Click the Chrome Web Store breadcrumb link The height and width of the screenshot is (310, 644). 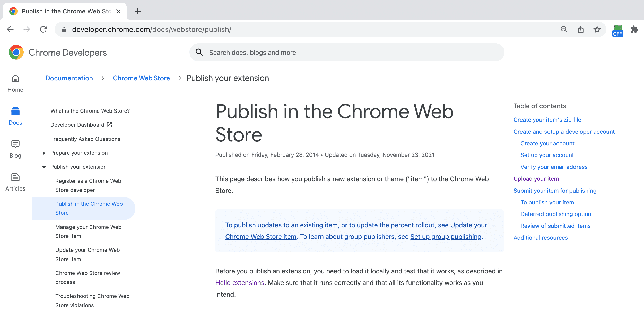click(141, 78)
